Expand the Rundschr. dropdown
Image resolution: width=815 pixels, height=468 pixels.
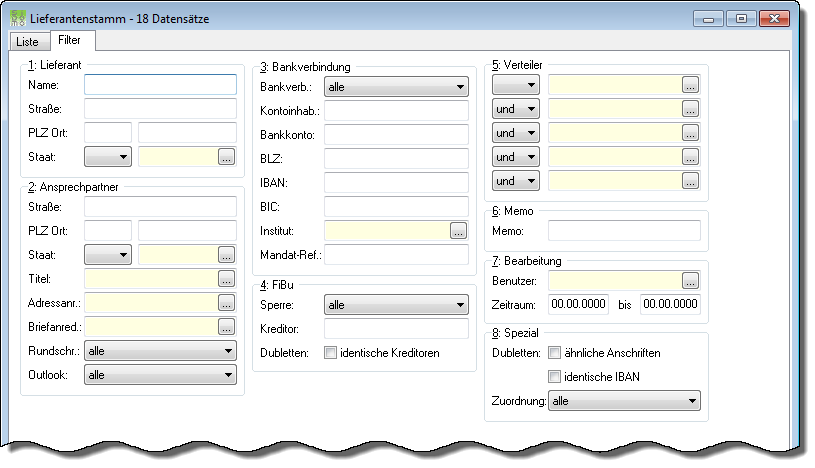click(160, 351)
